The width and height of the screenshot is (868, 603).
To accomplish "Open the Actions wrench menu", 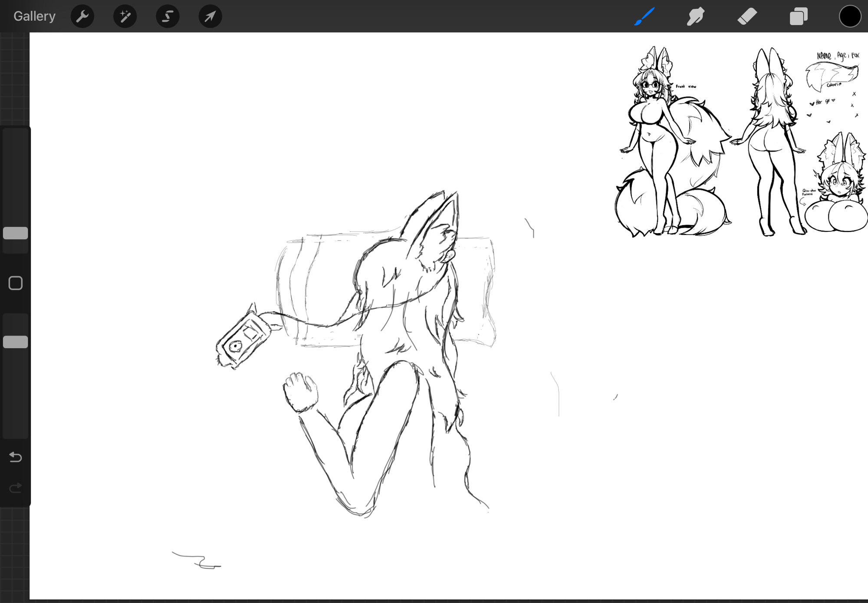I will pyautogui.click(x=82, y=16).
